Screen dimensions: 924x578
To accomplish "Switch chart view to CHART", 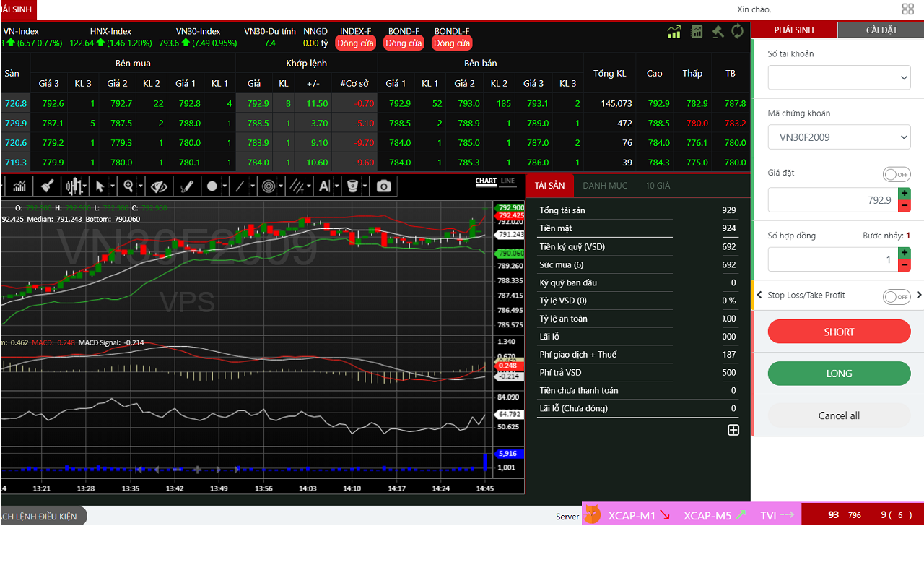I will [486, 181].
